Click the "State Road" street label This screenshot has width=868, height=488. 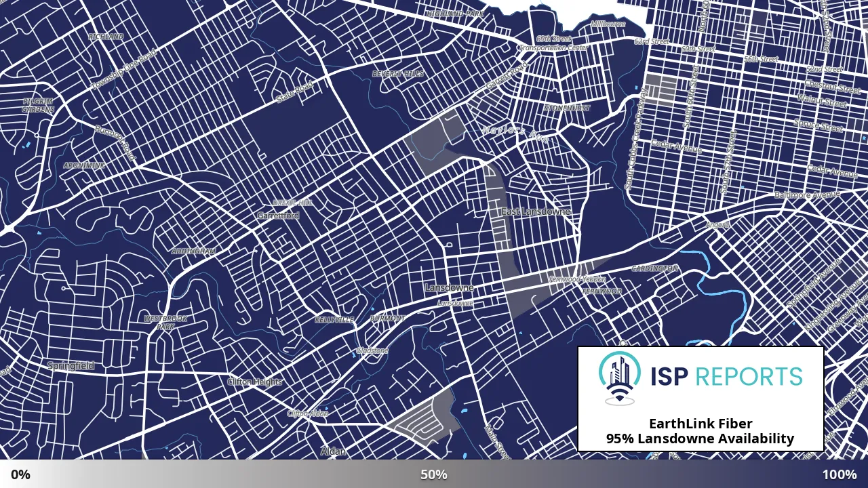click(x=295, y=93)
